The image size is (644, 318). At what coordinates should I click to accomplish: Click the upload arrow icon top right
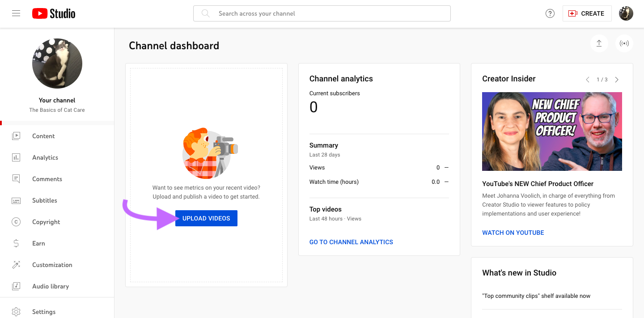coord(599,43)
